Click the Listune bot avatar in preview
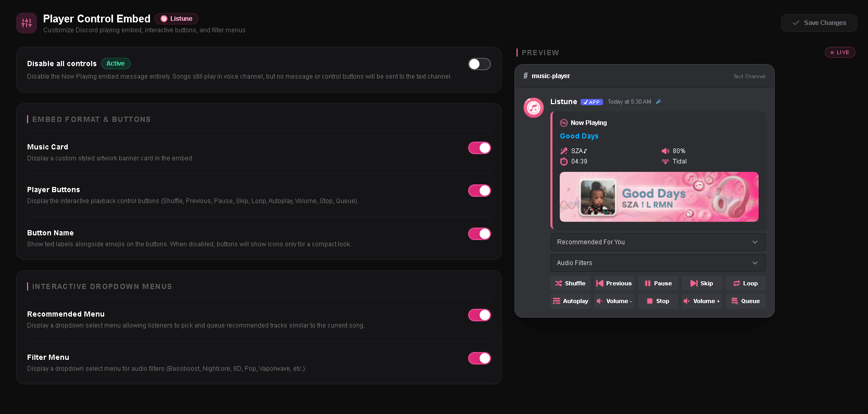The image size is (868, 414). click(534, 108)
